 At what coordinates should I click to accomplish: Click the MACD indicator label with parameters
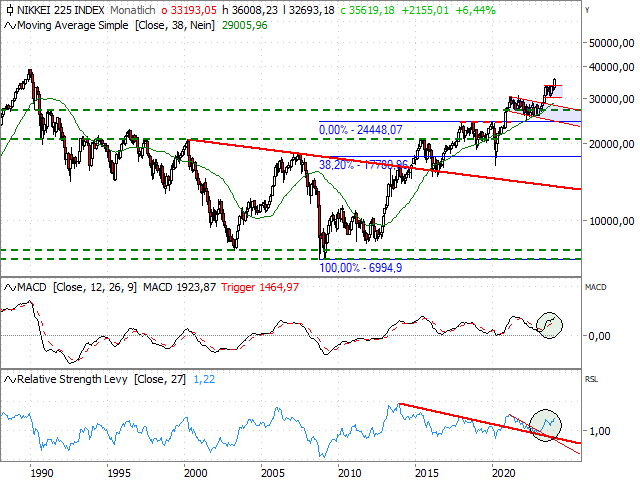[77, 287]
